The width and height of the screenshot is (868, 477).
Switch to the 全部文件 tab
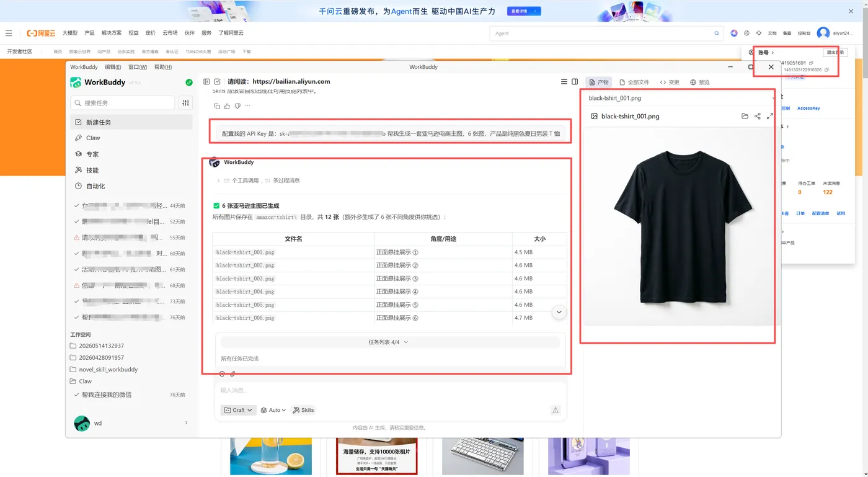pyautogui.click(x=634, y=82)
